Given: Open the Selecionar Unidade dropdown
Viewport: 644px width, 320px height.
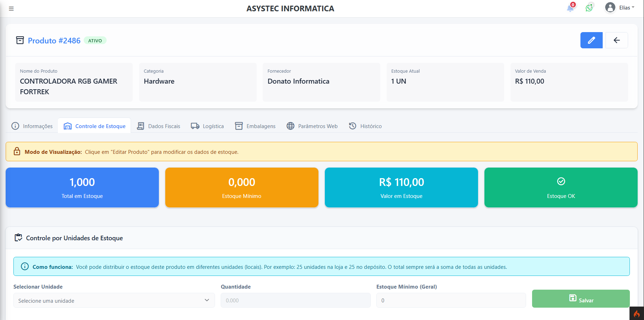Looking at the screenshot, I should pyautogui.click(x=114, y=300).
